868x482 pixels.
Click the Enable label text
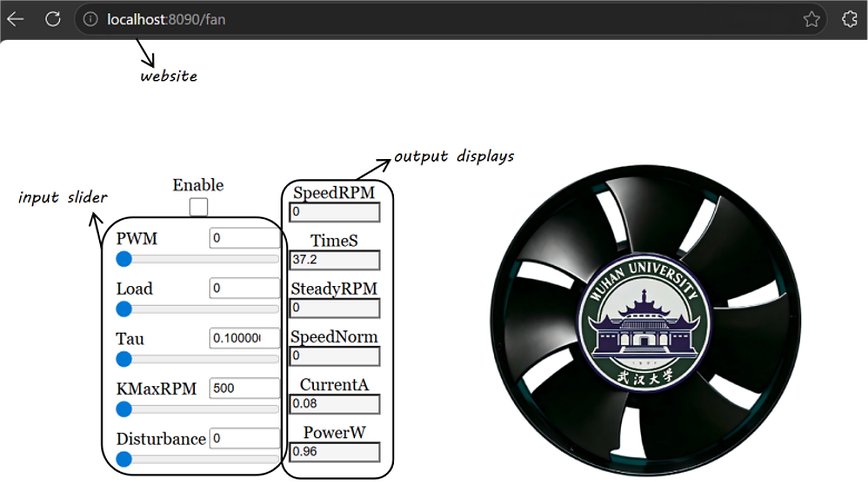pos(198,185)
